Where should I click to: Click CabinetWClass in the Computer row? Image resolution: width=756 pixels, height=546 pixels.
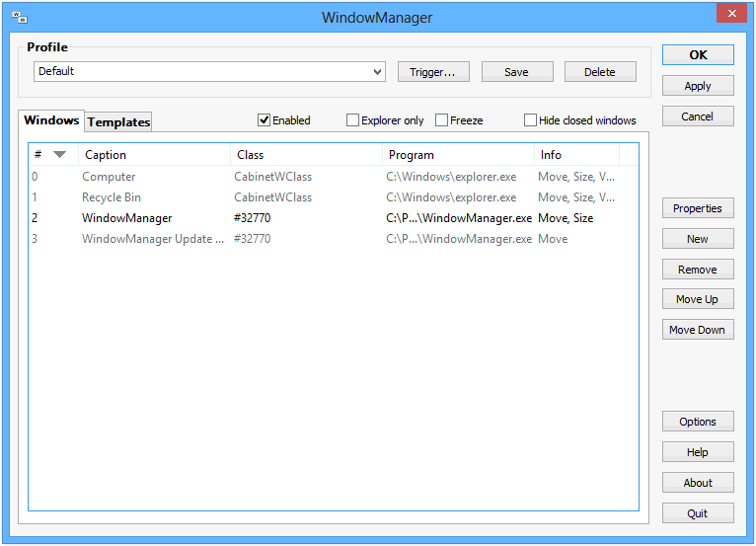click(x=273, y=177)
